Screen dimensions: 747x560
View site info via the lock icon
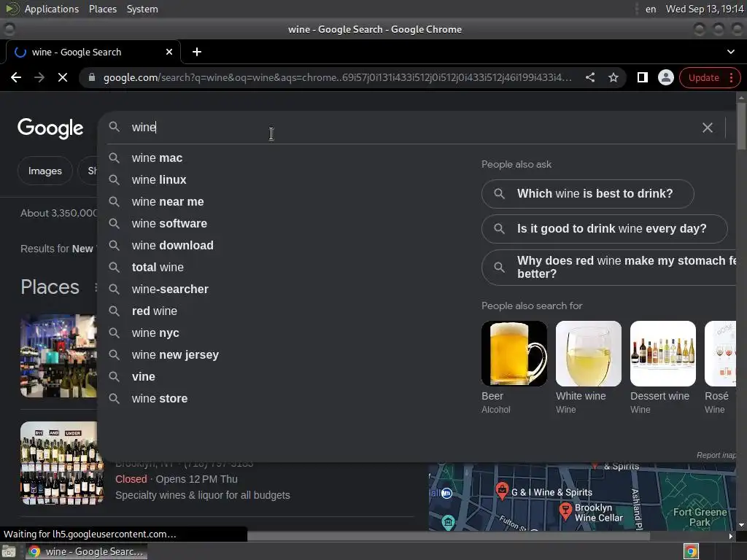click(x=92, y=77)
